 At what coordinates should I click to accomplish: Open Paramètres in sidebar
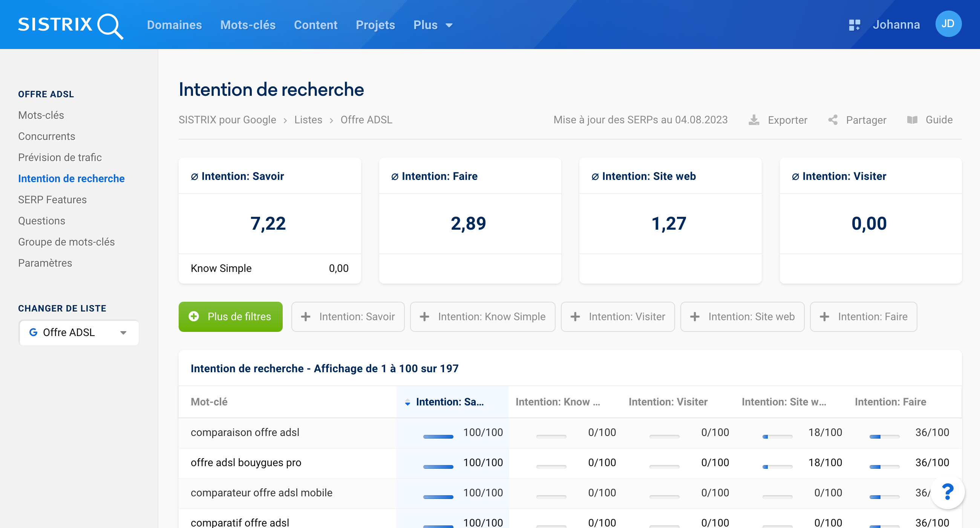coord(45,263)
